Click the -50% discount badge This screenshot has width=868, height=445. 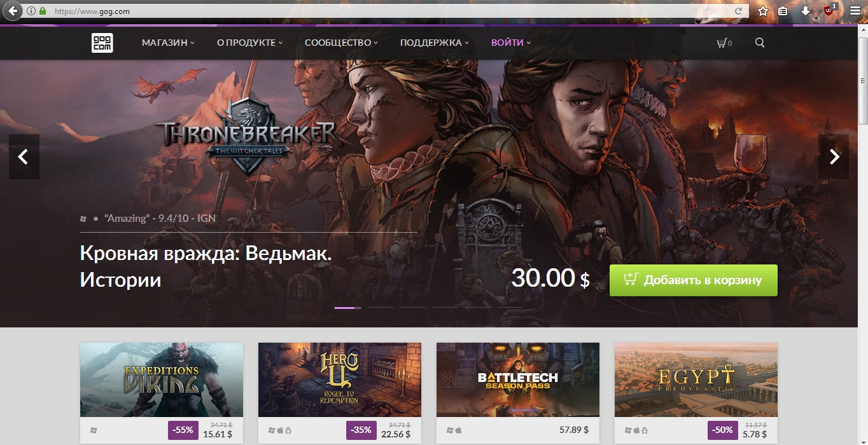[x=722, y=430]
